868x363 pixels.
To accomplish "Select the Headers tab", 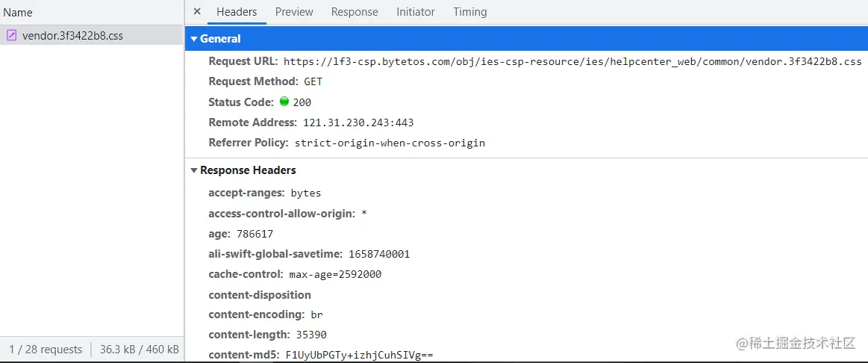I will tap(237, 12).
